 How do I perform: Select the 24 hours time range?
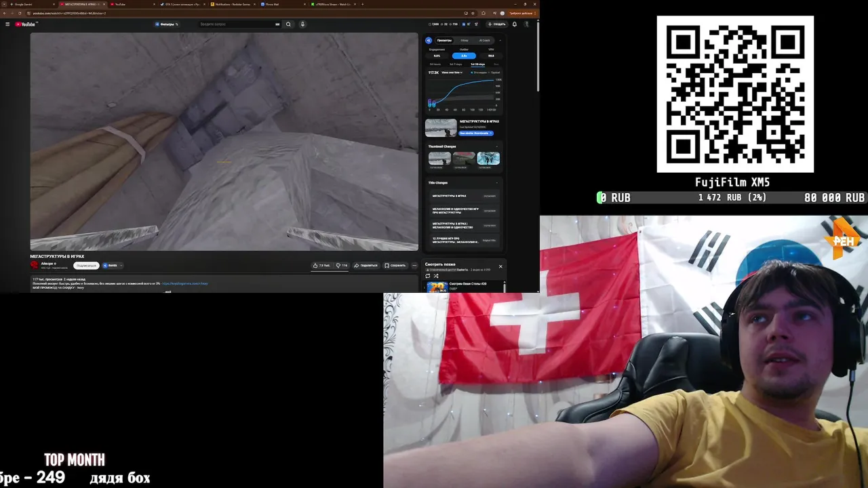coord(435,64)
